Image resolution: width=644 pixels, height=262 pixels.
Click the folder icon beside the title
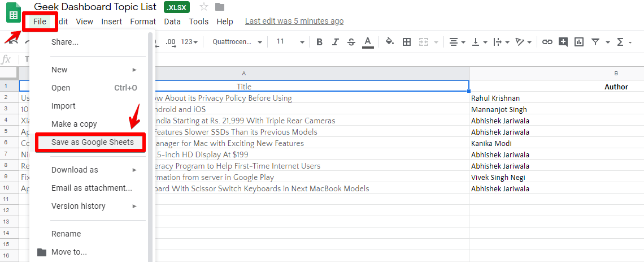click(x=220, y=7)
